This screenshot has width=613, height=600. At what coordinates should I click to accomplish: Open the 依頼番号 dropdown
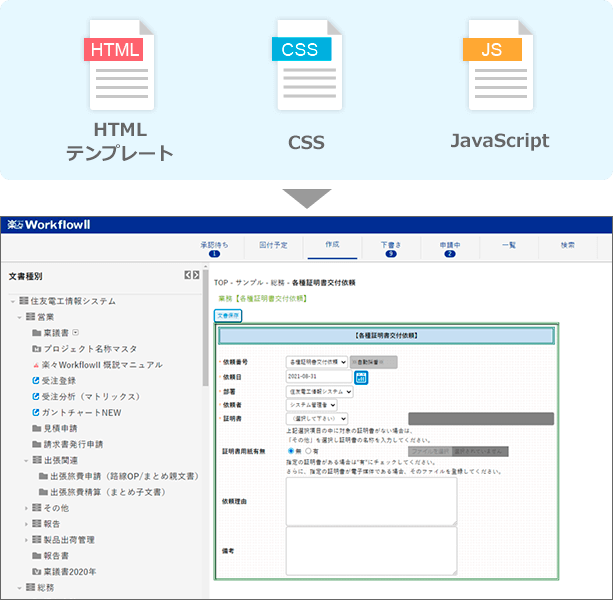pos(317,362)
